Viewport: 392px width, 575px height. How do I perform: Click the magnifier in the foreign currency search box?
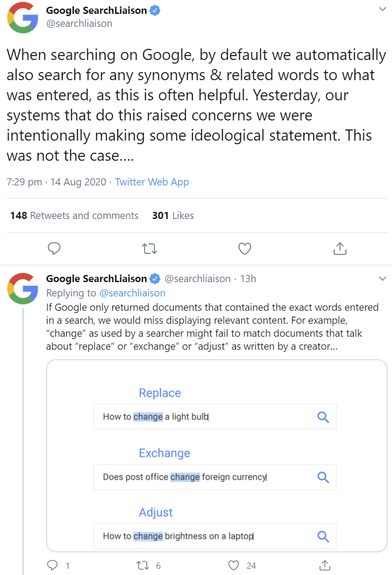323,477
